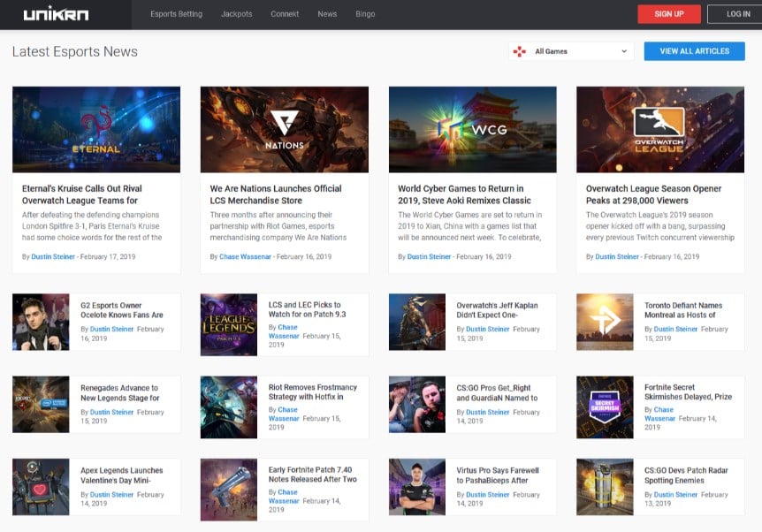Open Chase Wassenar's profile under Riot Frostmancy article
Image resolution: width=762 pixels, height=532 pixels.
click(284, 414)
